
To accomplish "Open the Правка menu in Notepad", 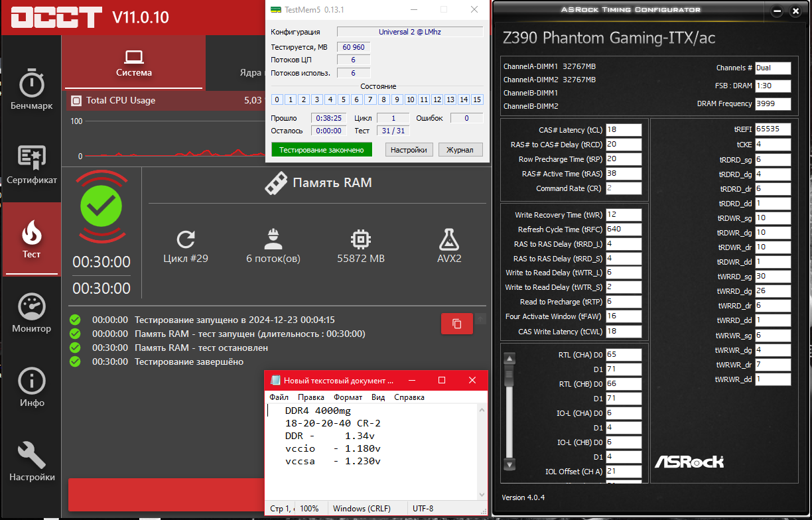I will tap(311, 397).
